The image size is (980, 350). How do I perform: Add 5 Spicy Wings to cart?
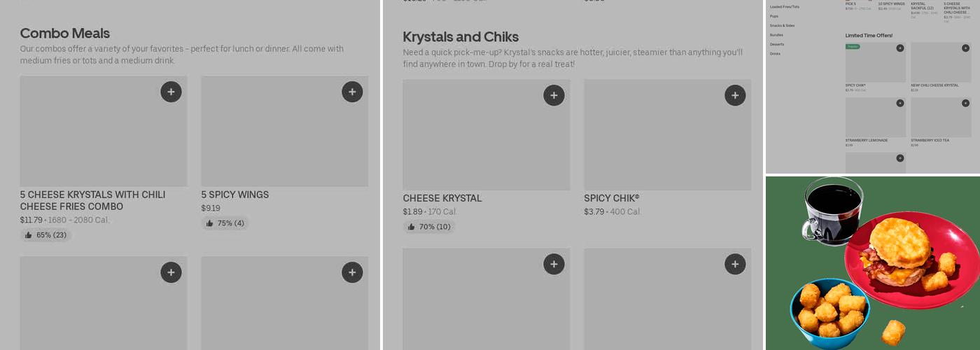[352, 92]
